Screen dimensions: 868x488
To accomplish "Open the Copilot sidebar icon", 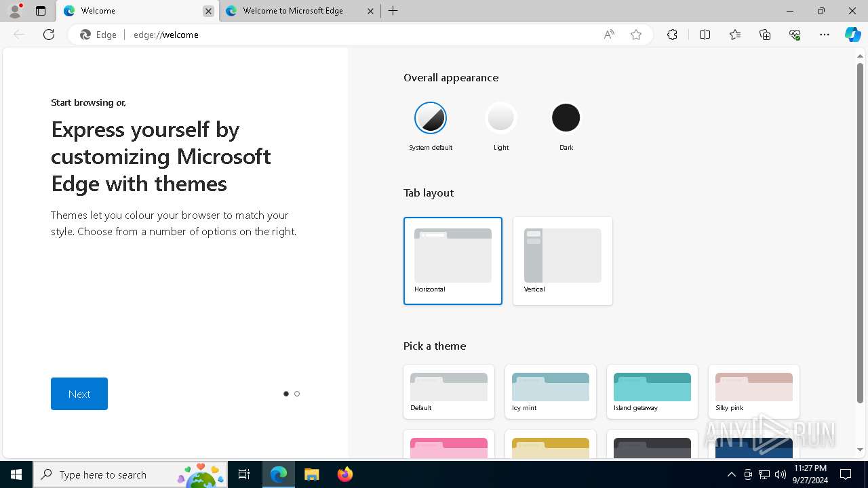I will (852, 35).
